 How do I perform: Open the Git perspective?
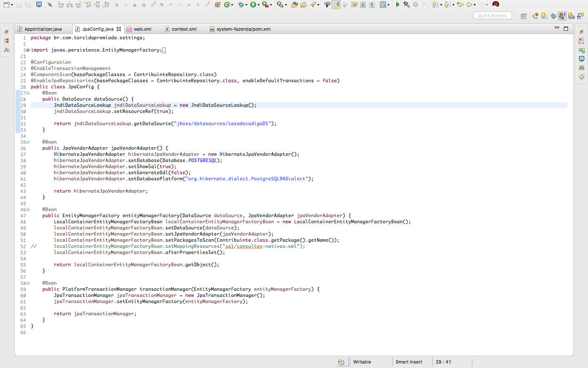coord(544,16)
